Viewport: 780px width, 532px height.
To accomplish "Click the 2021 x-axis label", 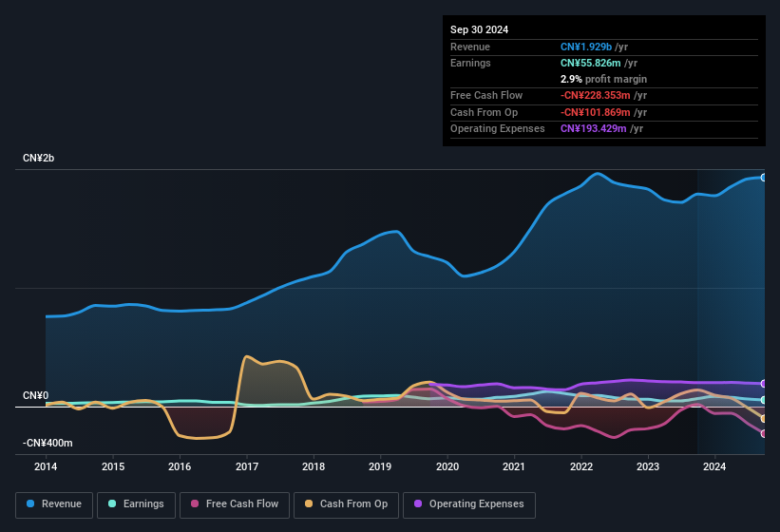I will pos(514,466).
